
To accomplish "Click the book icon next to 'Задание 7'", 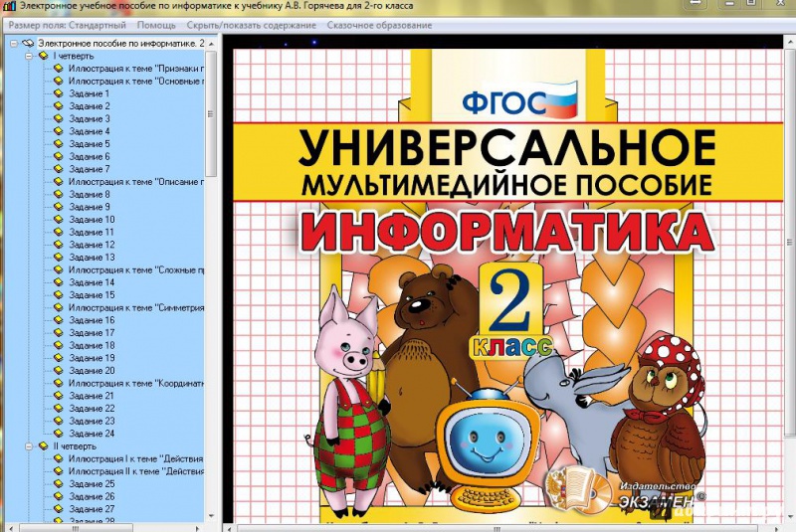I will pyautogui.click(x=59, y=169).
